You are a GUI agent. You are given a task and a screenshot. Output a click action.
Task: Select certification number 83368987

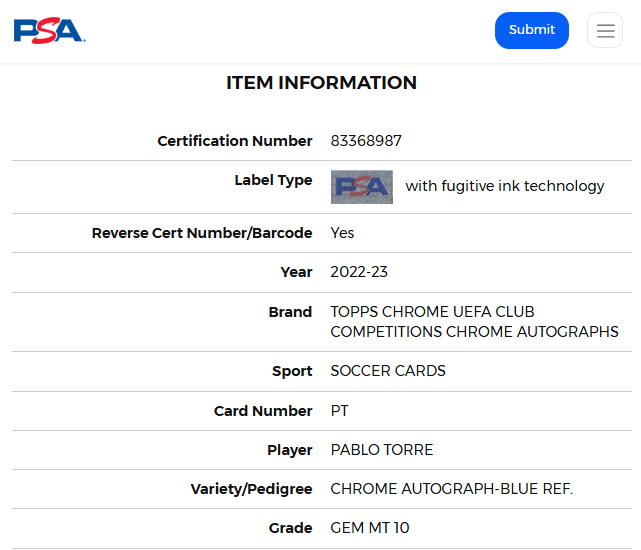(x=366, y=141)
